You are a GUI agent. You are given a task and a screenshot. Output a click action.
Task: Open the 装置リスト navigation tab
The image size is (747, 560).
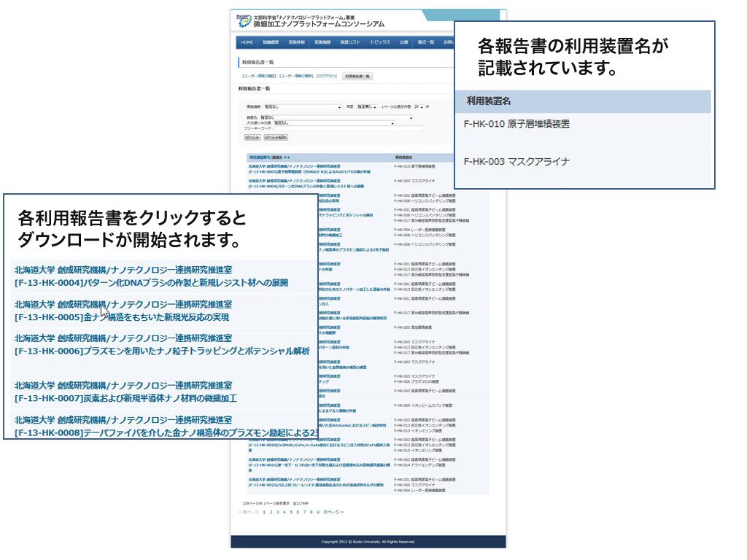coord(351,42)
